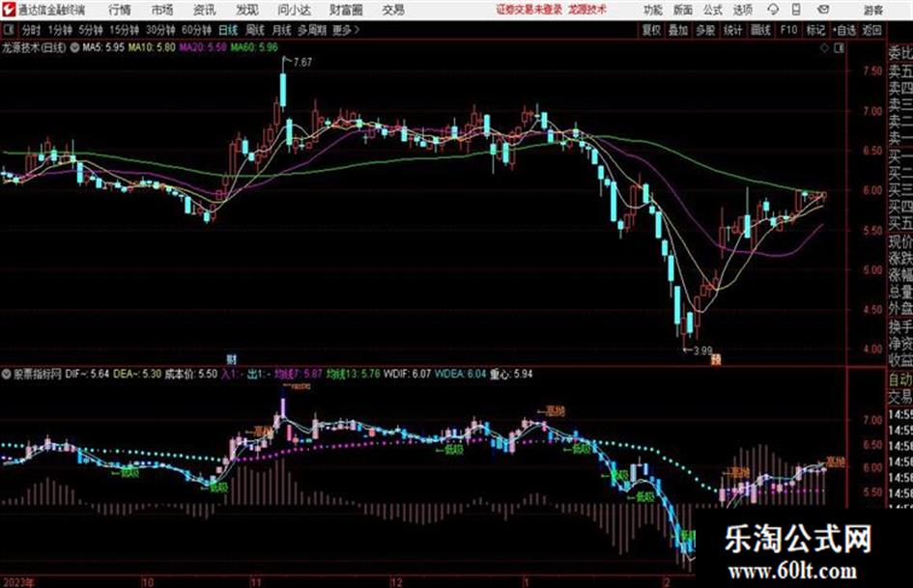Click the 3.99 low price marker
913x588 pixels.
click(702, 350)
